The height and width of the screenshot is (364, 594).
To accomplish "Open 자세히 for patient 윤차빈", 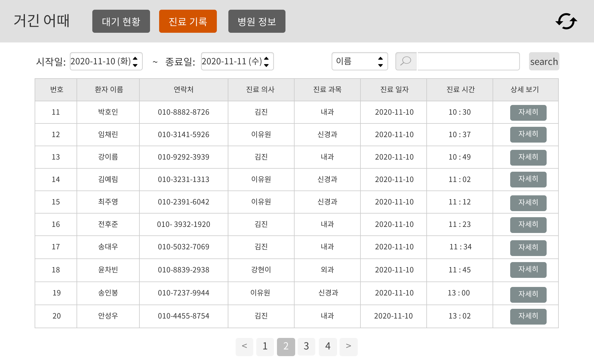I will 528,270.
